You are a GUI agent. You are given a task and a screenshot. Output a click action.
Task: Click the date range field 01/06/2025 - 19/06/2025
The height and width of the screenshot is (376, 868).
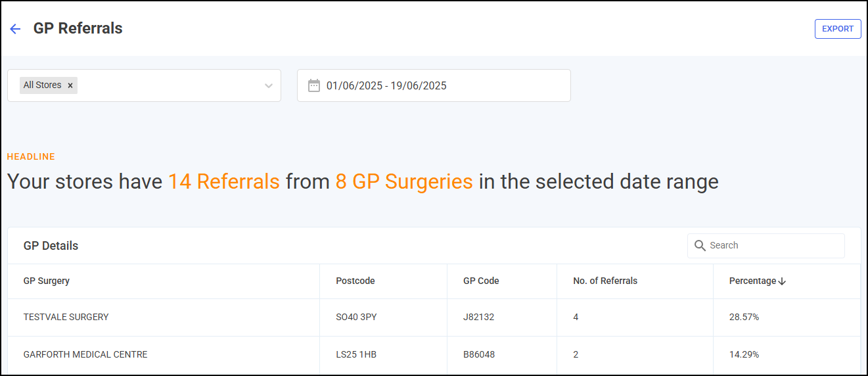(x=434, y=85)
